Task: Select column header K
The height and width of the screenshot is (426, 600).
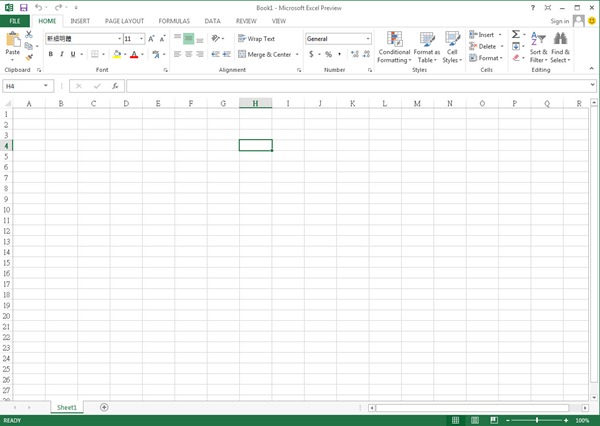Action: [x=352, y=103]
